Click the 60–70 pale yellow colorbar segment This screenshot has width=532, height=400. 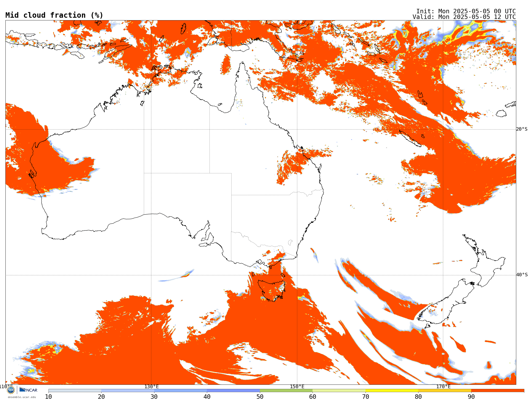coord(339,391)
